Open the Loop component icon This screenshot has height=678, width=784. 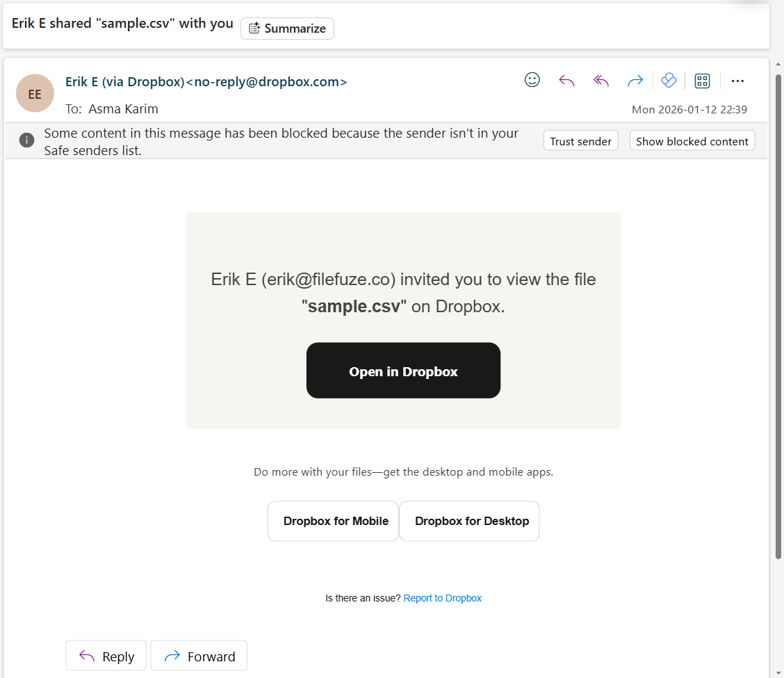click(668, 81)
